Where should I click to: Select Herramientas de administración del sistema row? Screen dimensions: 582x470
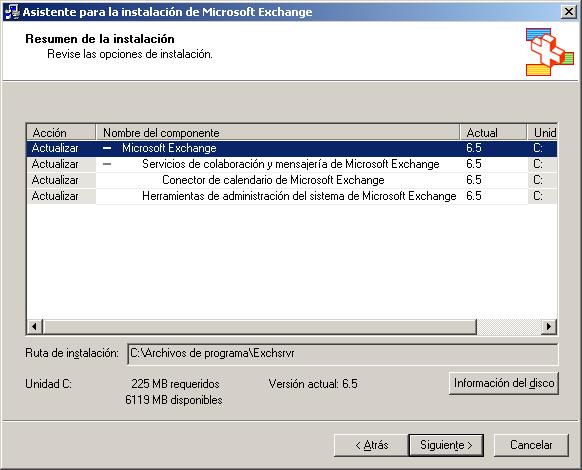(x=292, y=196)
